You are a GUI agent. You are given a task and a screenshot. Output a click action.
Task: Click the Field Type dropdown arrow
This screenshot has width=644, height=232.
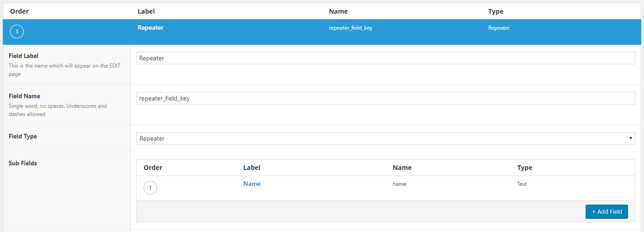click(x=630, y=138)
